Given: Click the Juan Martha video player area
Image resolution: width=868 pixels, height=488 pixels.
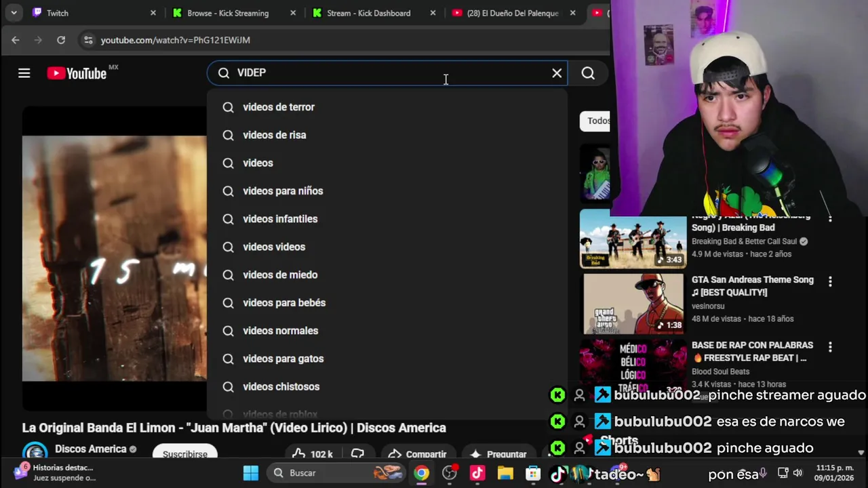Looking at the screenshot, I should pyautogui.click(x=115, y=258).
